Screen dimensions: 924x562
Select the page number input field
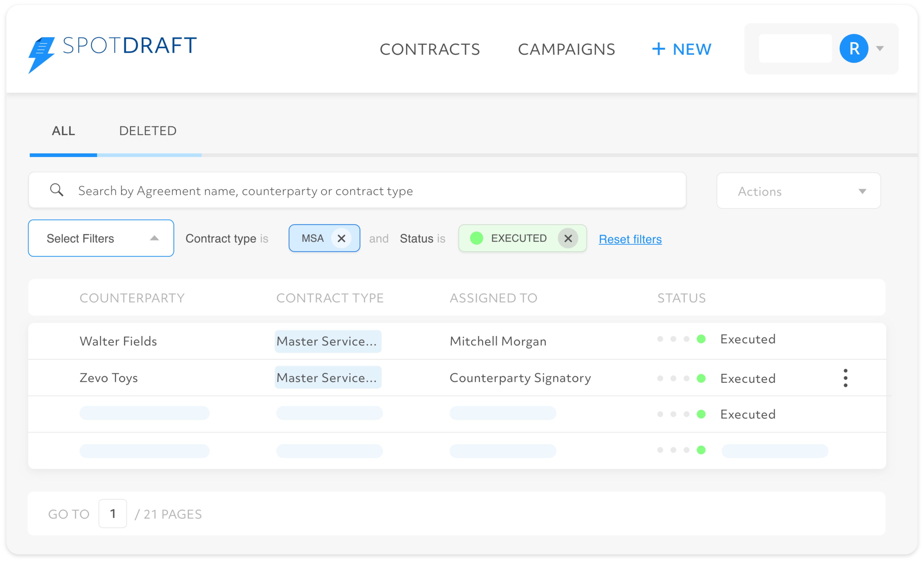pos(113,514)
